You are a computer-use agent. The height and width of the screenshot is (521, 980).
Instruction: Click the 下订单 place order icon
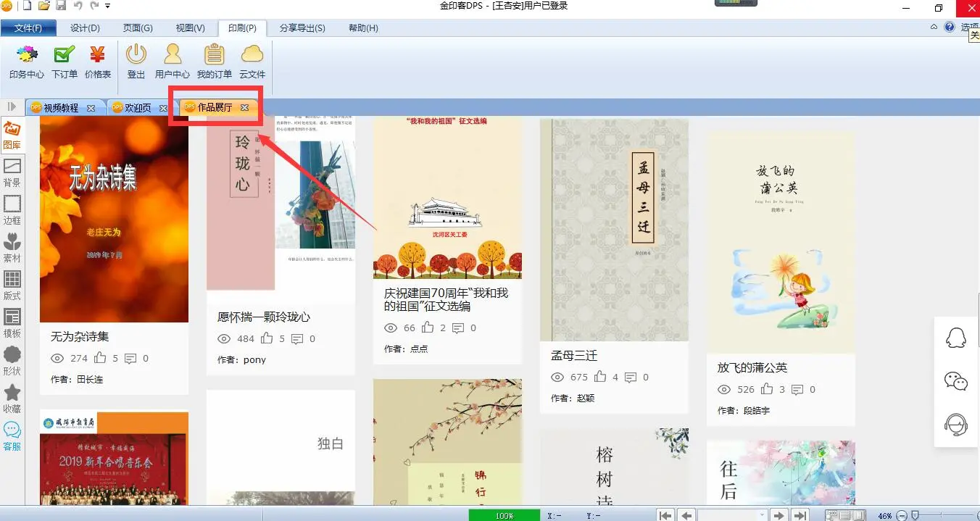click(x=65, y=62)
